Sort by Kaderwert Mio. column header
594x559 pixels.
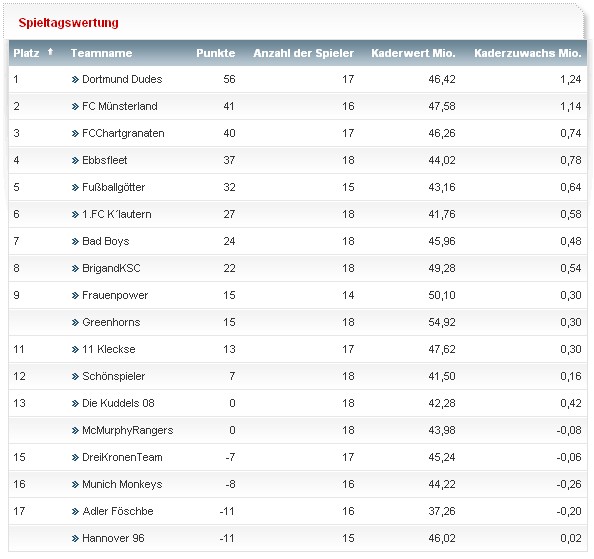[413, 53]
